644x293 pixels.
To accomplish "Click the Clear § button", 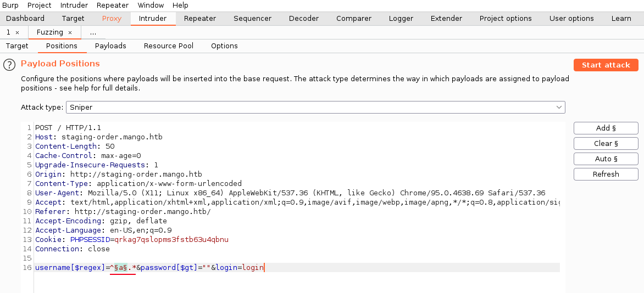I will (606, 143).
